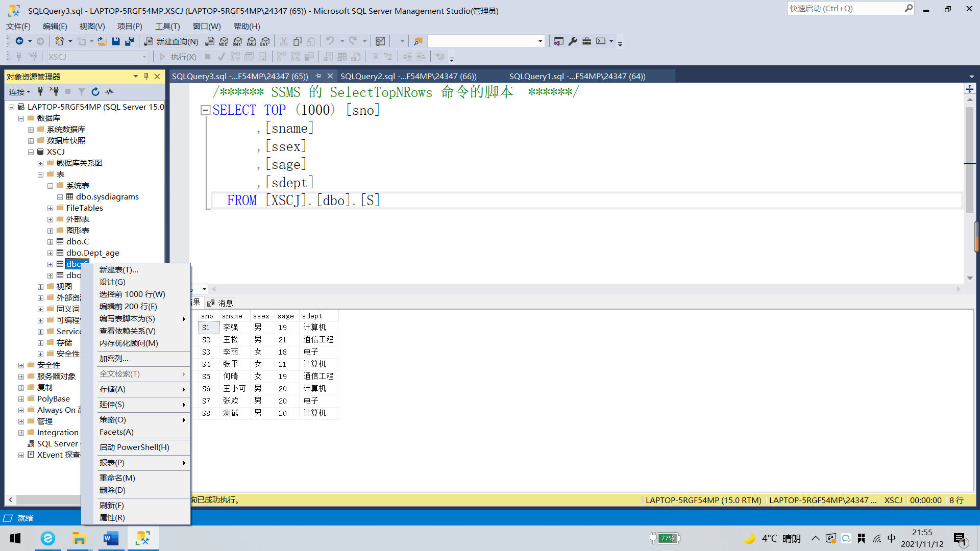Click the Save file icon
Screen dimensions: 980x551
[116, 41]
